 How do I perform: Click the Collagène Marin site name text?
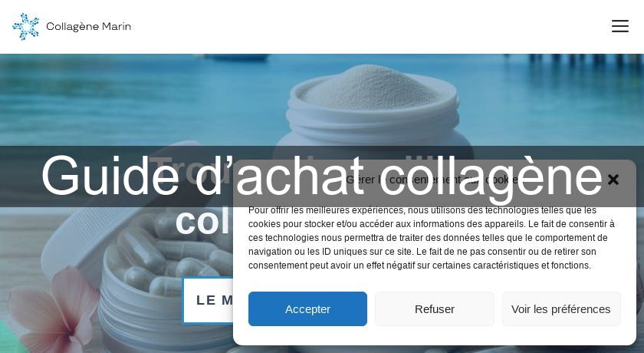pyautogui.click(x=88, y=27)
